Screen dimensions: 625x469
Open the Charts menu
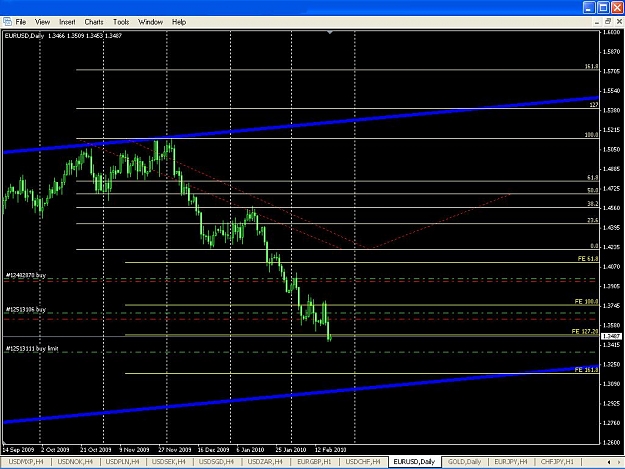click(94, 22)
